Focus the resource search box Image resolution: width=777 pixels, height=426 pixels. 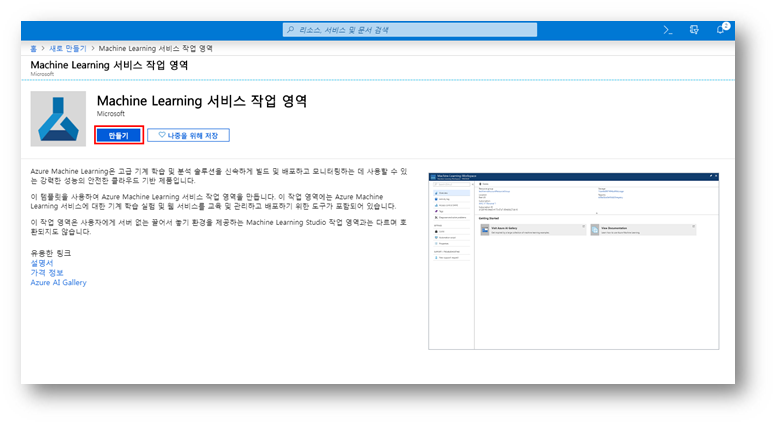(410, 30)
